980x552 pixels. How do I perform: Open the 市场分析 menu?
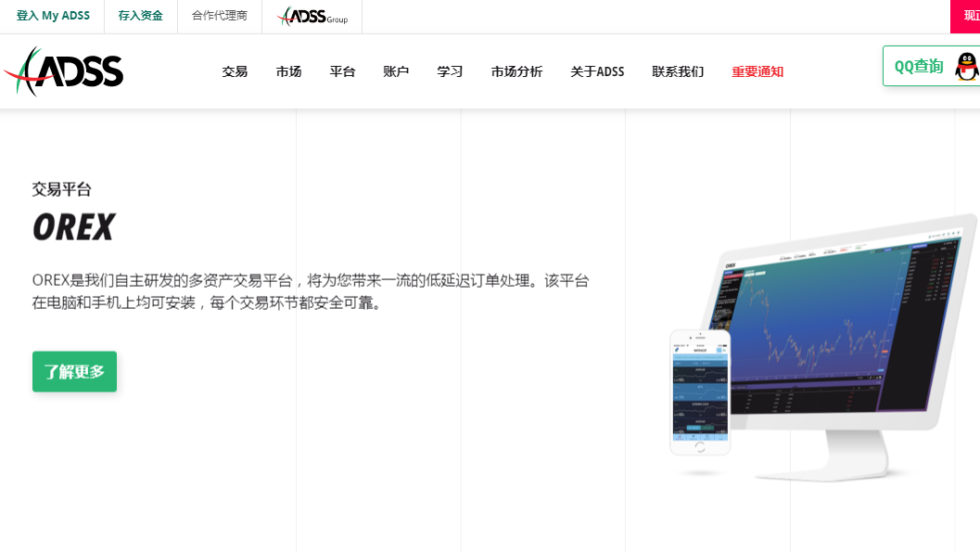(x=516, y=71)
